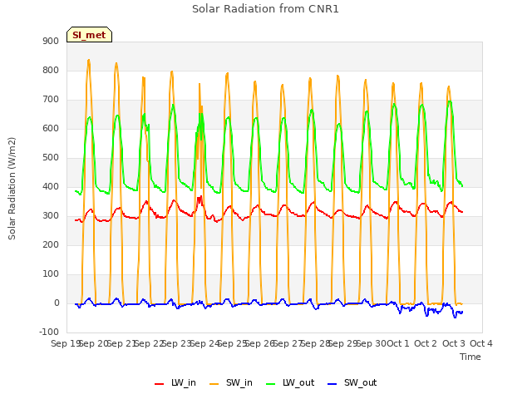
Task: Toggle the SW_in legend entry
Action: pos(231,382)
